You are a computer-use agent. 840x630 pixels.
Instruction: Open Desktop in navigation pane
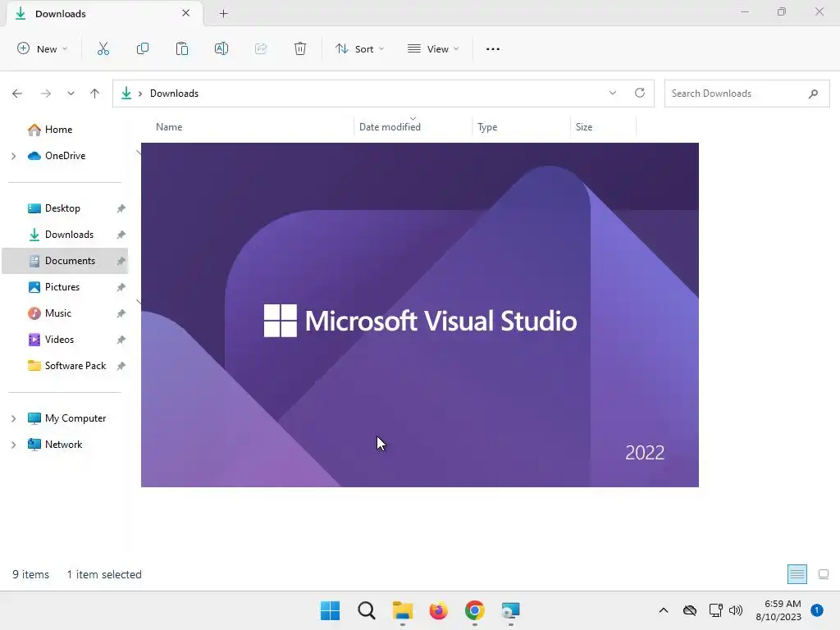(x=62, y=208)
